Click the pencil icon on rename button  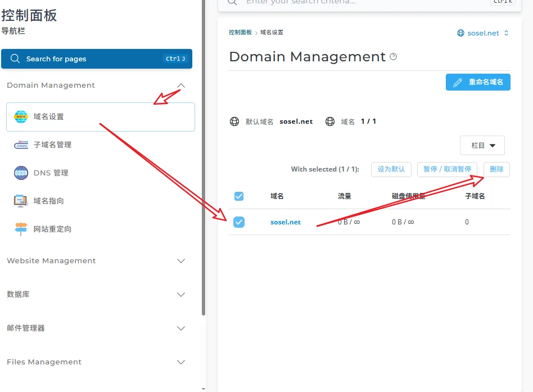tap(458, 82)
